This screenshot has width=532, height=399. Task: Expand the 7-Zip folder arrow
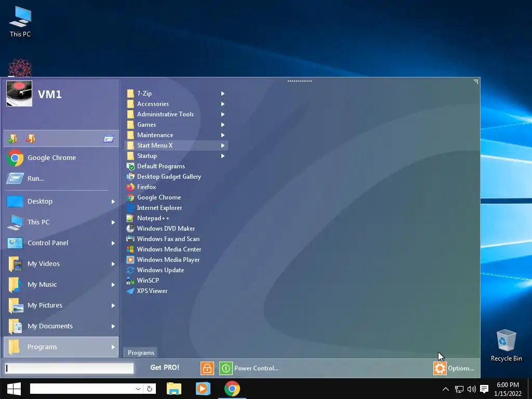222,94
